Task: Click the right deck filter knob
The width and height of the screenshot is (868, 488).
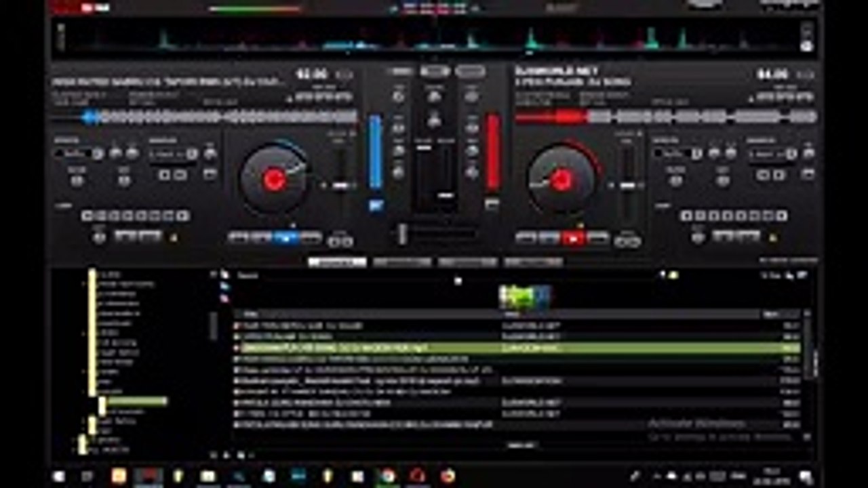Action: point(676,181)
